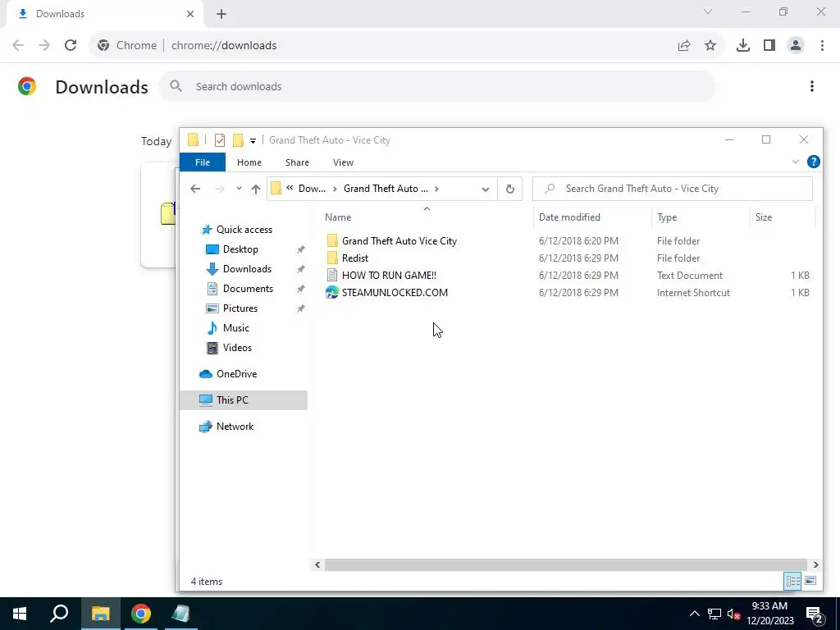Select the Redist folder

[x=354, y=258]
